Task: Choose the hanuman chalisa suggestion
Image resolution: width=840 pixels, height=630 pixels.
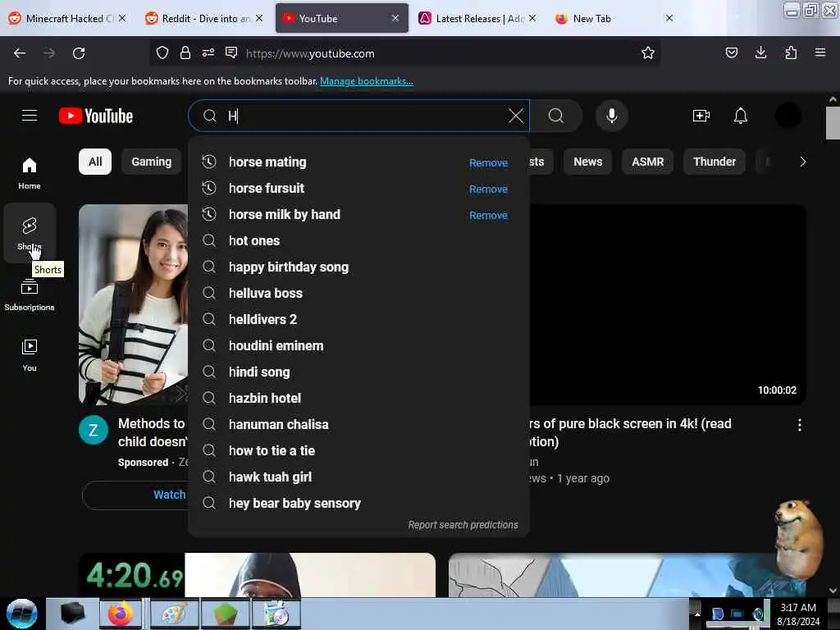Action: tap(358, 424)
